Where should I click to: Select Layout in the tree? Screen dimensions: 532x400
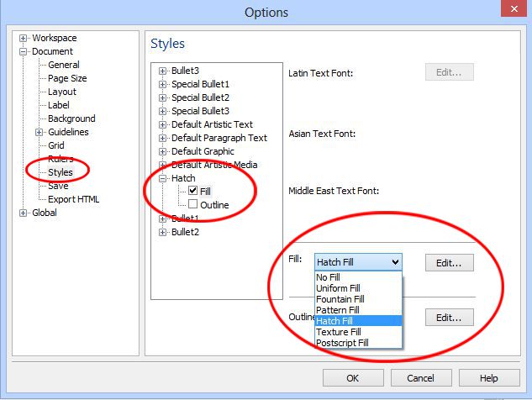pos(62,92)
